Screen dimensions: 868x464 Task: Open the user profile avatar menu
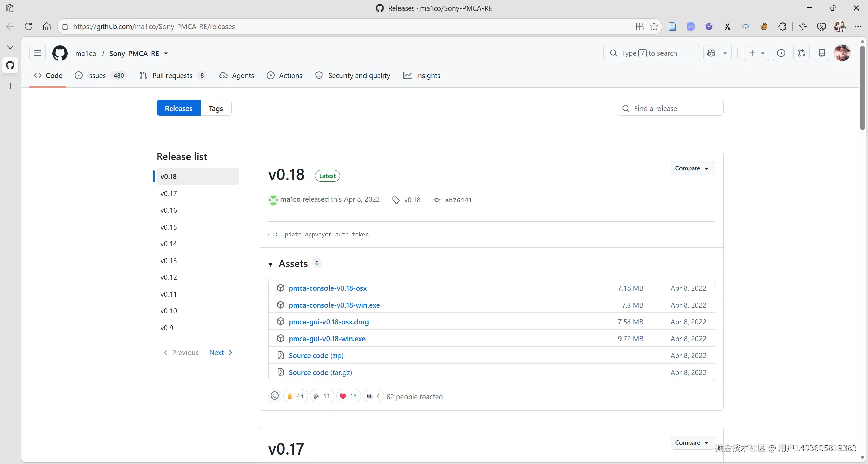[842, 53]
